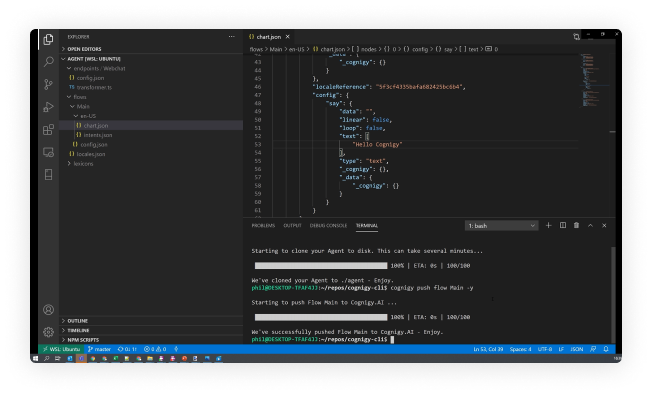Open transformer.ts in Explorer

coord(151,87)
